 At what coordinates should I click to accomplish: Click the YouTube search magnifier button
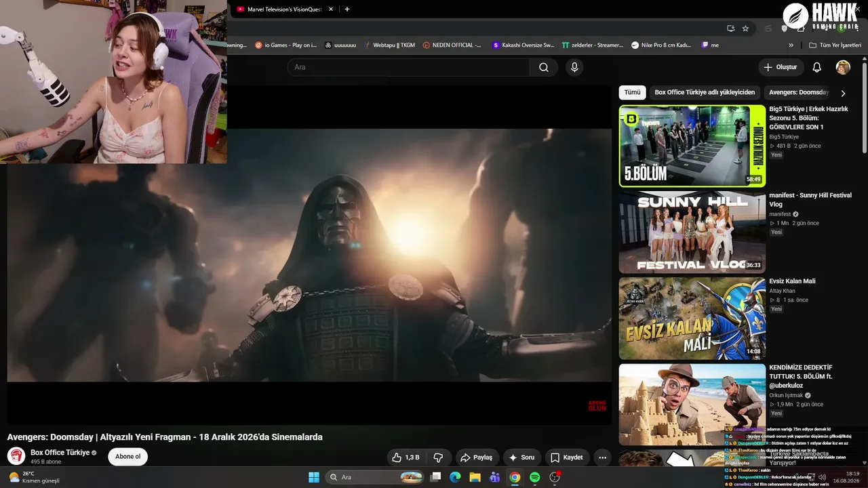[543, 67]
